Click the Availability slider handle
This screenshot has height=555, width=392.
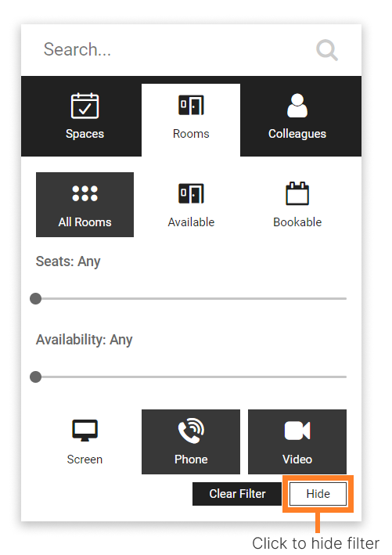point(35,377)
